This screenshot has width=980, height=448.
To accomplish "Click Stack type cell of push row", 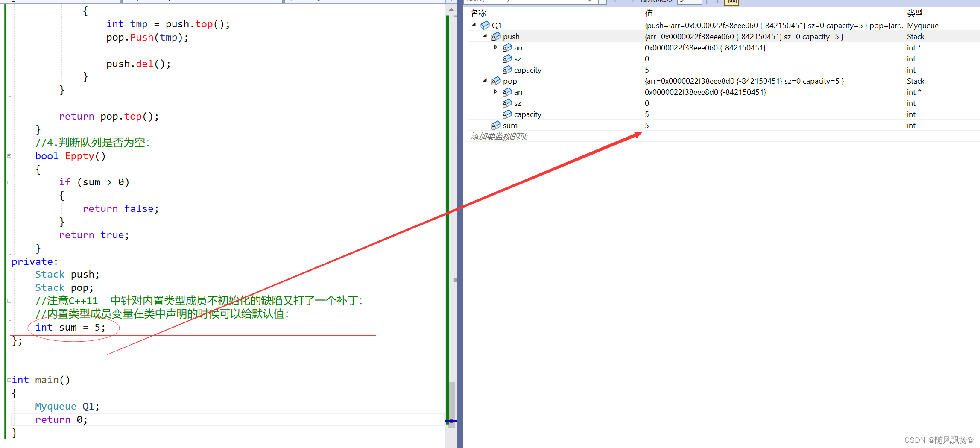I will [916, 37].
